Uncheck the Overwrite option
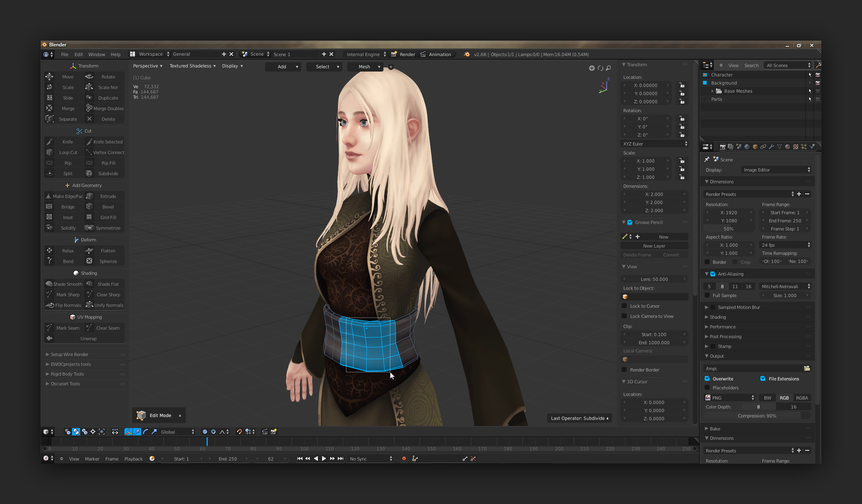Screen dimensions: 862x504 click(x=707, y=379)
